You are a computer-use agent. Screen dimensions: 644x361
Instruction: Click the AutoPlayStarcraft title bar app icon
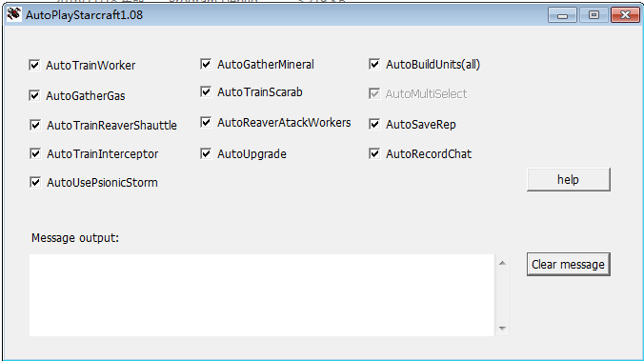click(x=14, y=14)
